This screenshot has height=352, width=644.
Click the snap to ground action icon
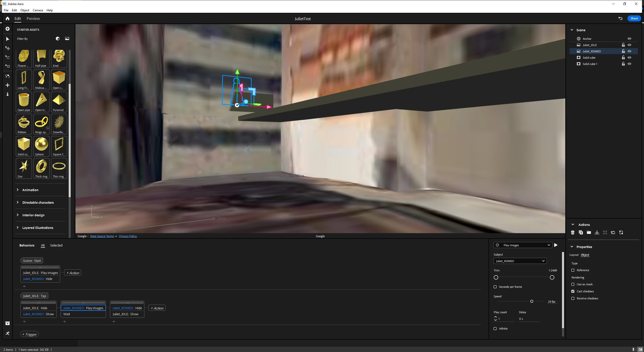point(597,232)
